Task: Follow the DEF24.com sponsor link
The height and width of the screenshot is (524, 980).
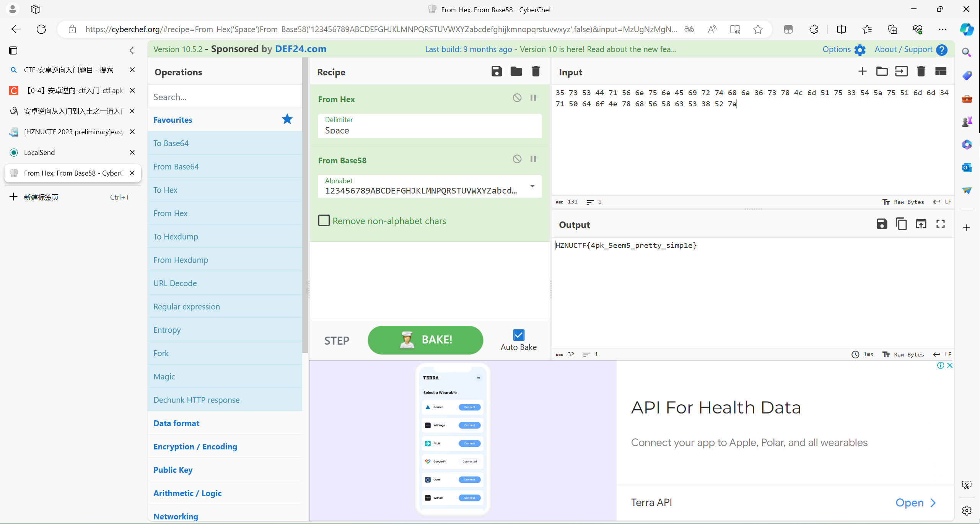Action: click(x=301, y=49)
